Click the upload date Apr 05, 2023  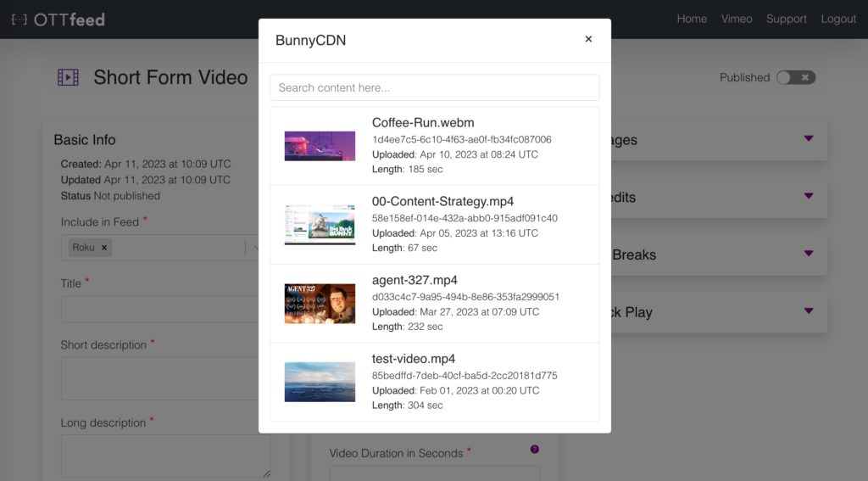point(479,233)
